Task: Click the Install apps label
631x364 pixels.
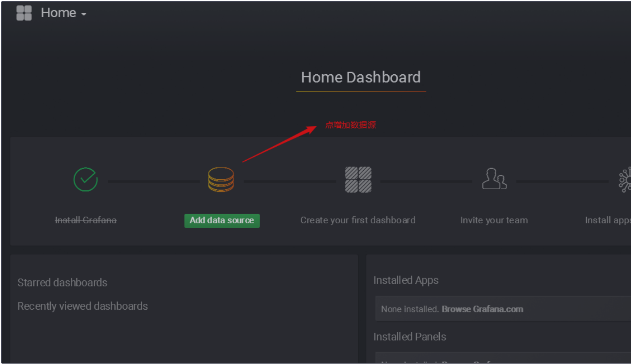Action: pyautogui.click(x=608, y=221)
